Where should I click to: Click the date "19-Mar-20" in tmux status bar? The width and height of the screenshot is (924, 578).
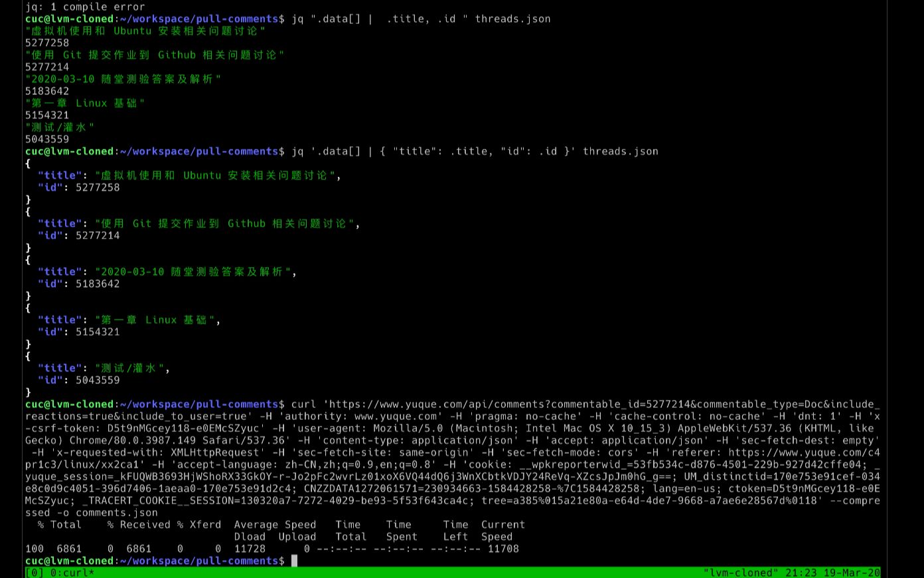point(852,573)
